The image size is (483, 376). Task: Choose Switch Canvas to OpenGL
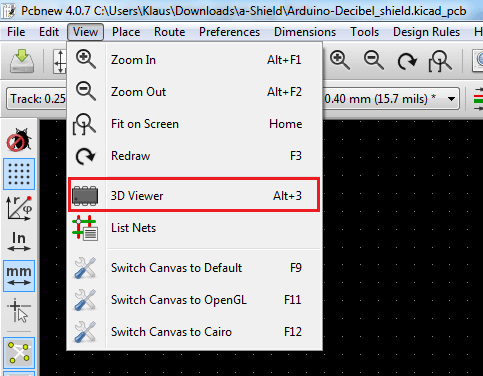[194, 300]
